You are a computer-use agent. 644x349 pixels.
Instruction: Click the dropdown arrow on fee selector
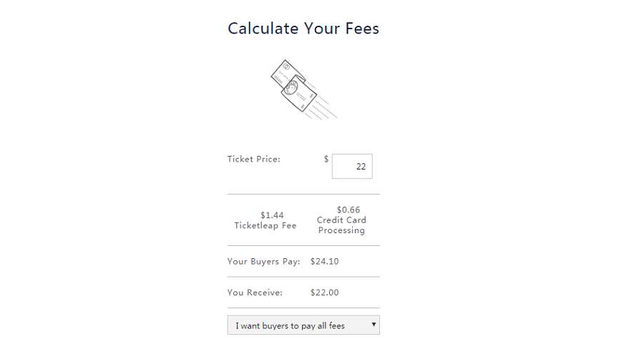point(374,325)
